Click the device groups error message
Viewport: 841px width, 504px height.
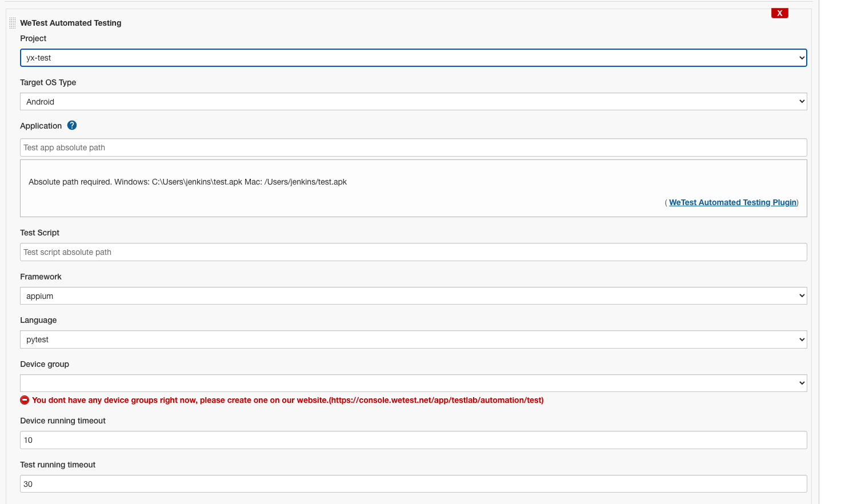pyautogui.click(x=288, y=400)
